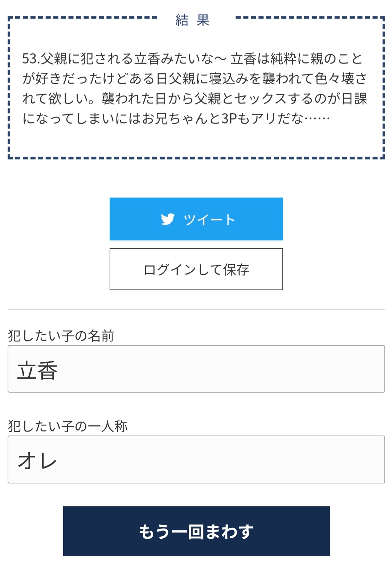This screenshot has width=392, height=583.
Task: Select the ログインして保存 button
Action: (x=196, y=269)
